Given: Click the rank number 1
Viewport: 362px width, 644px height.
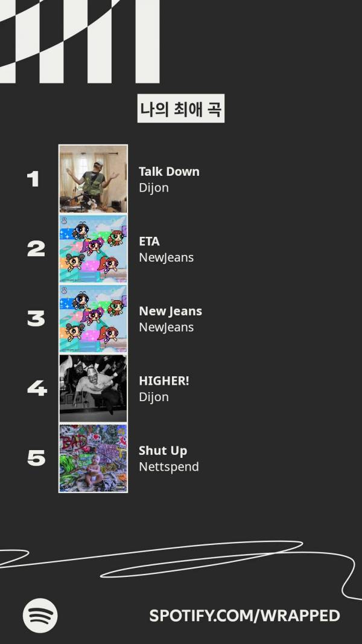Looking at the screenshot, I should (x=33, y=179).
